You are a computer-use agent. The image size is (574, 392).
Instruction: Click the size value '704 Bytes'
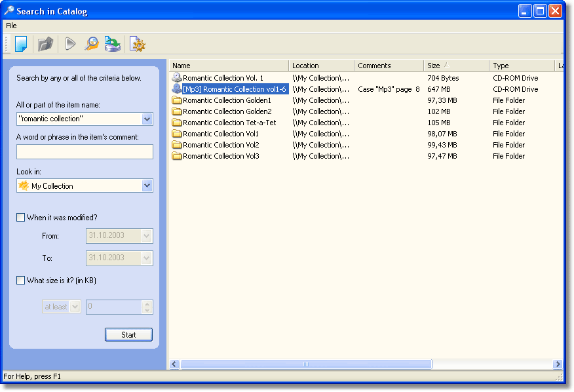[x=443, y=77]
